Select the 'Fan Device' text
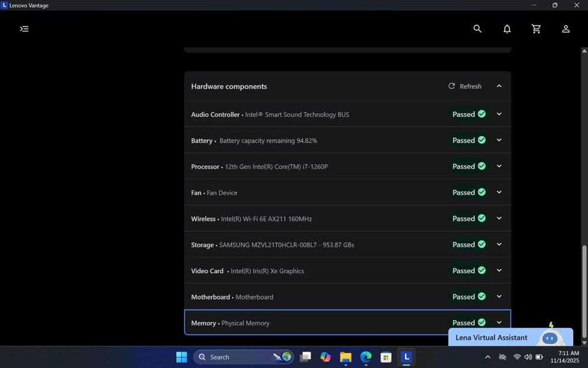This screenshot has height=368, width=588. (x=222, y=193)
